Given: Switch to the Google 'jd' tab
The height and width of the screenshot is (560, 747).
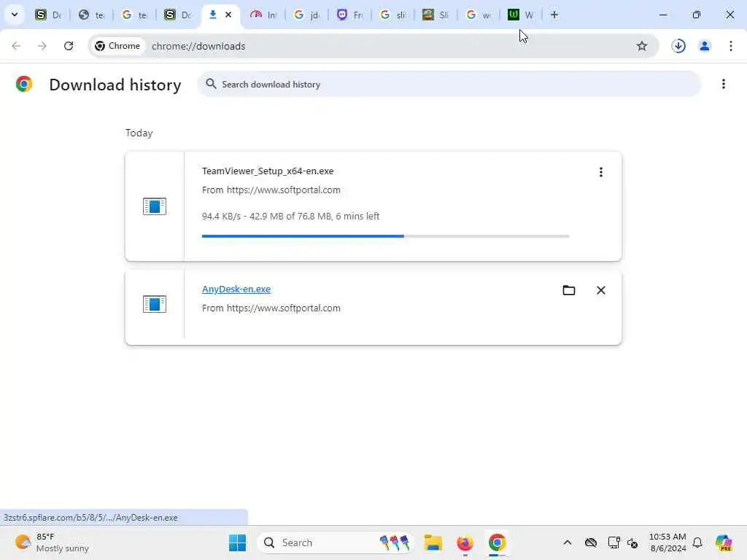Looking at the screenshot, I should click(x=306, y=15).
